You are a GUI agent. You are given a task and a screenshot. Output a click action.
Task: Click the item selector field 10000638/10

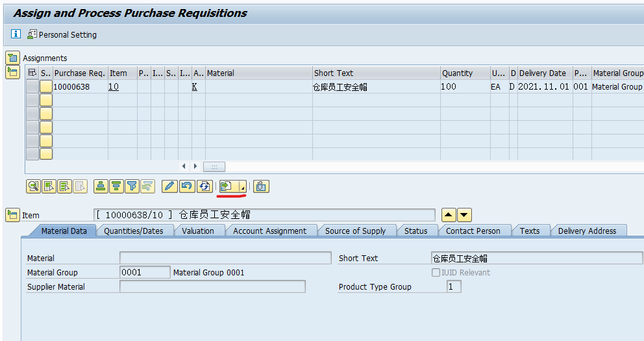pyautogui.click(x=264, y=215)
